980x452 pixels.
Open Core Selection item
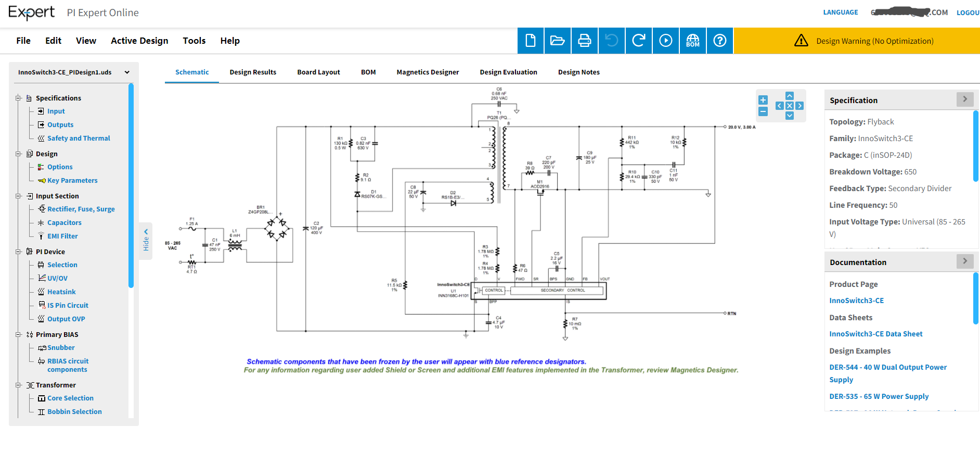coord(70,398)
